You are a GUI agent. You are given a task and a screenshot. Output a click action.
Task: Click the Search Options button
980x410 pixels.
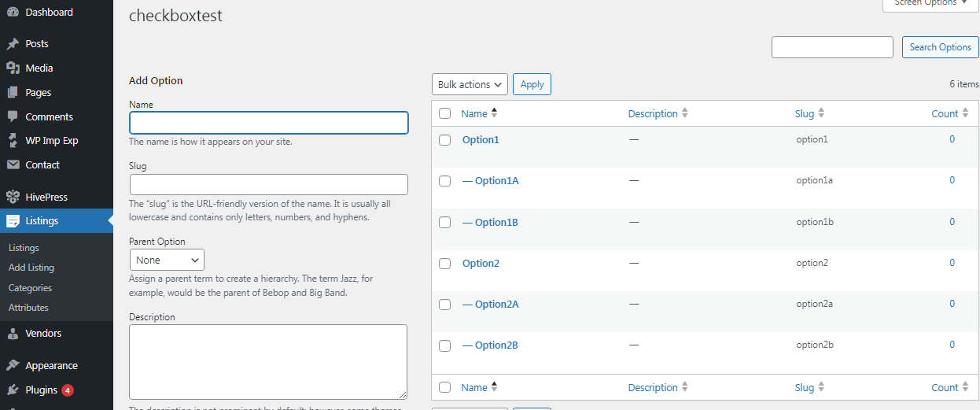(x=940, y=47)
